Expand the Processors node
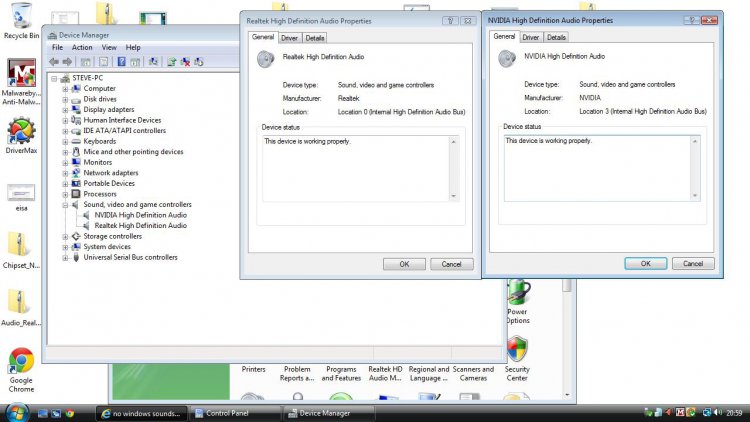Image resolution: width=750 pixels, height=422 pixels. coord(65,194)
